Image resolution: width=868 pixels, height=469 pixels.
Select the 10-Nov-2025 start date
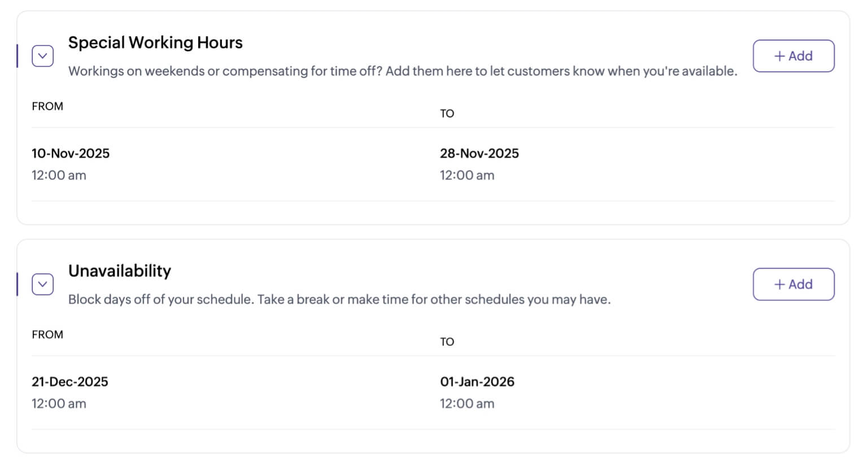[x=71, y=154]
